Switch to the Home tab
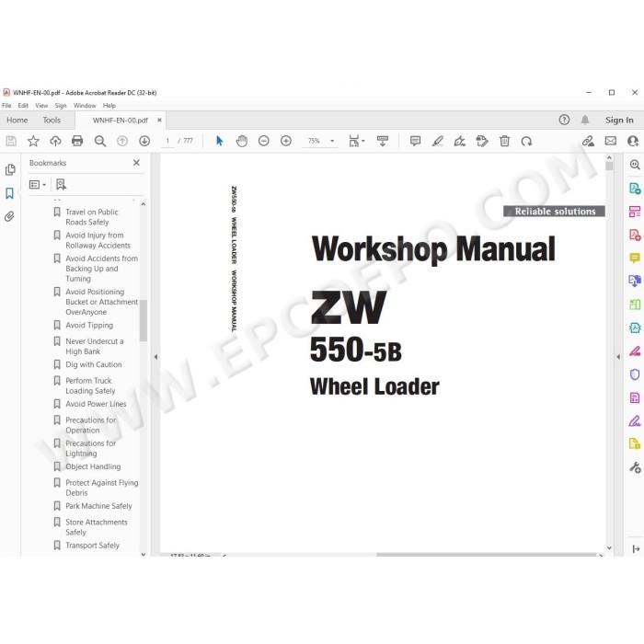Screen dimensions: 644x644 [x=17, y=121]
